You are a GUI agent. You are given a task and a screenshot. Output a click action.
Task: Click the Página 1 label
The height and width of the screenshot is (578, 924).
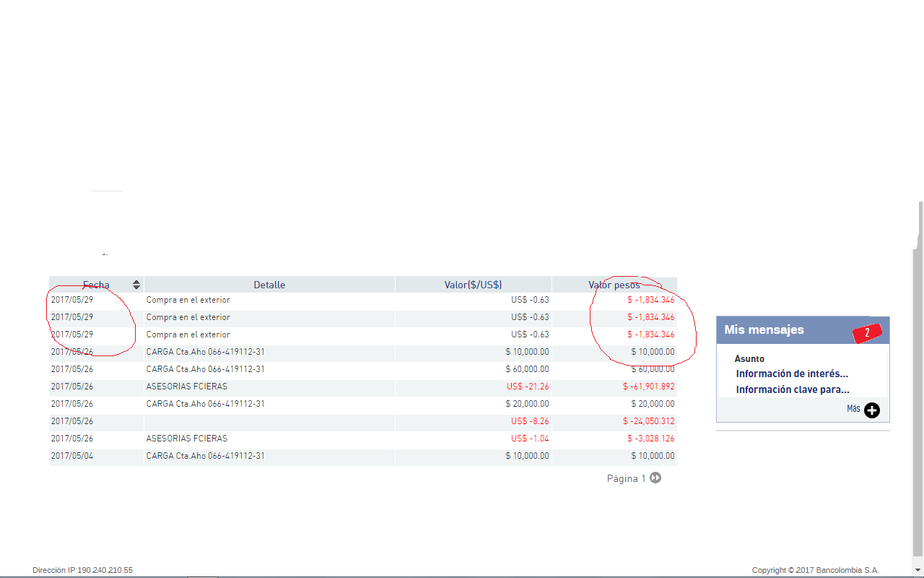click(627, 478)
